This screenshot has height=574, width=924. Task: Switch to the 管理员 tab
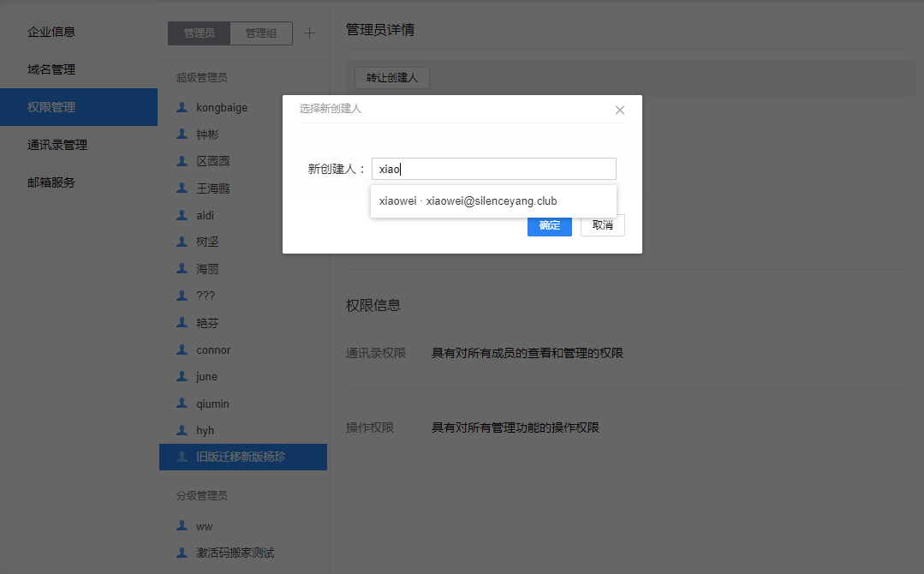coord(200,33)
